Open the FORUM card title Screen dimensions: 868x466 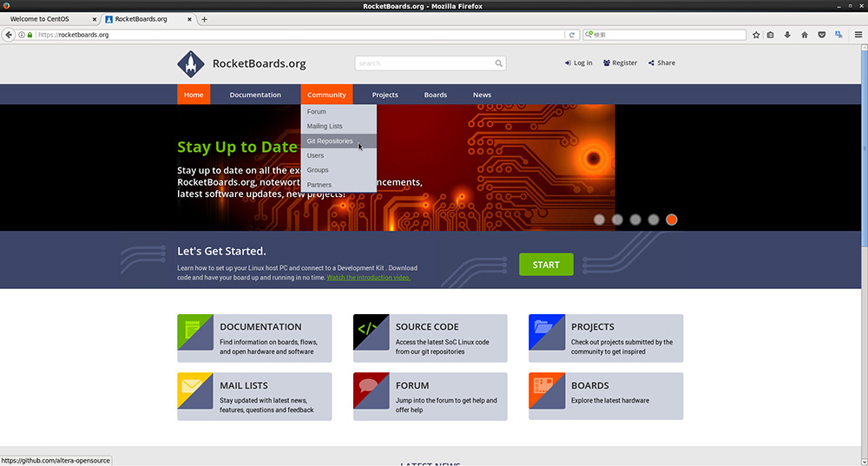(411, 385)
